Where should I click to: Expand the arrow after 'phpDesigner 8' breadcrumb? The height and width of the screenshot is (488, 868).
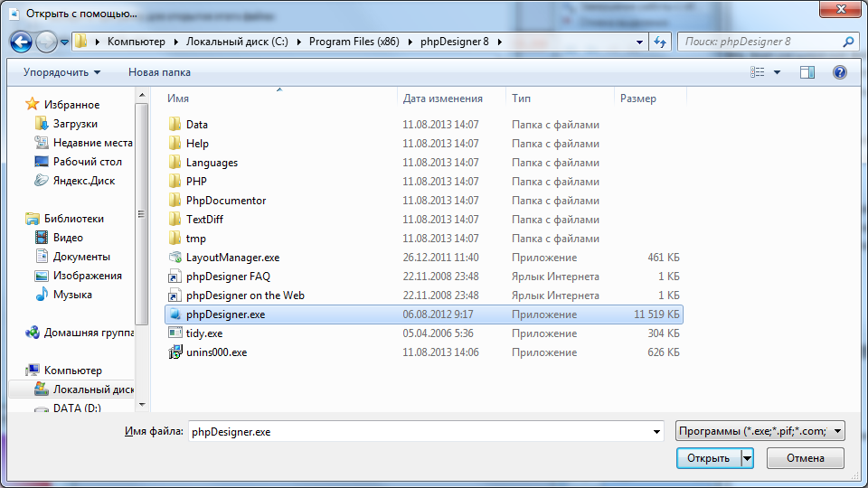pos(500,42)
